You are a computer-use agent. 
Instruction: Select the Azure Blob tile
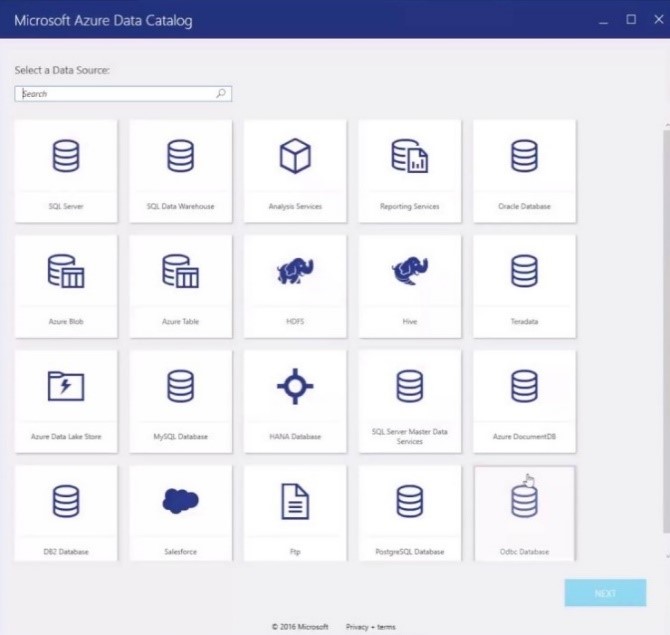[x=66, y=286]
